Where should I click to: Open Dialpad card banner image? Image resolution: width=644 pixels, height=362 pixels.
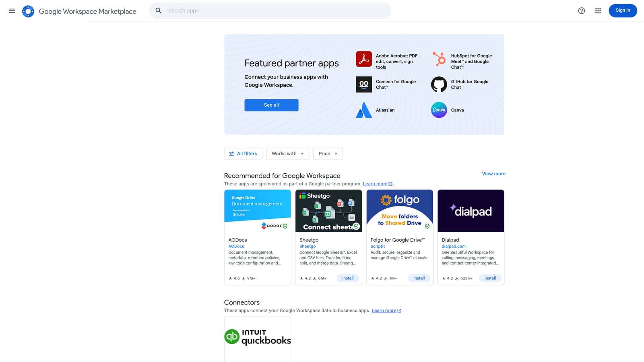coord(471,211)
